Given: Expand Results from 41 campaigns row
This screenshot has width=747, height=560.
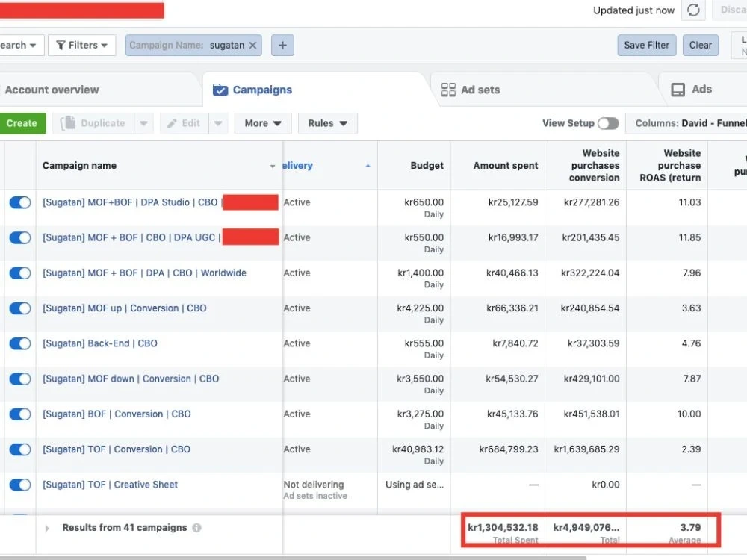Looking at the screenshot, I should [x=46, y=528].
